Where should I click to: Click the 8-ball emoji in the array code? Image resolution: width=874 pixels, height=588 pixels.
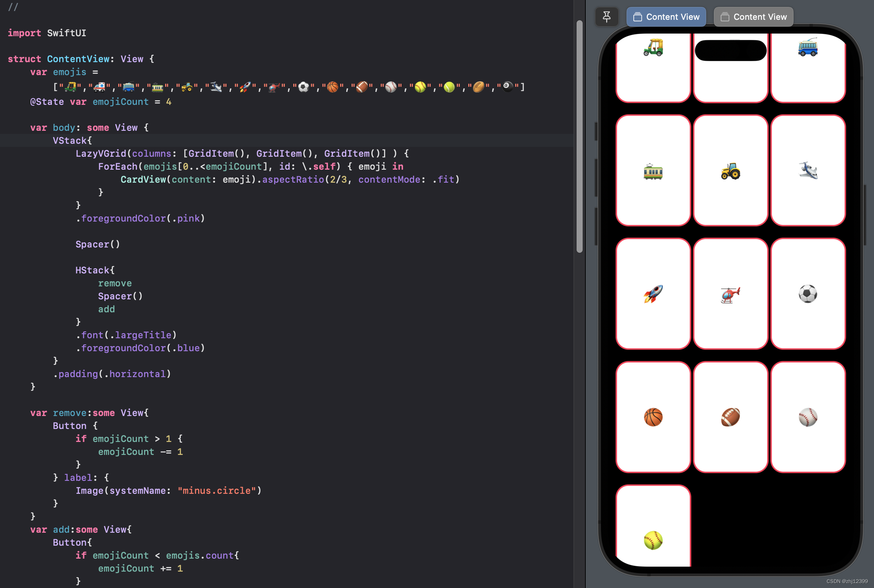click(508, 87)
